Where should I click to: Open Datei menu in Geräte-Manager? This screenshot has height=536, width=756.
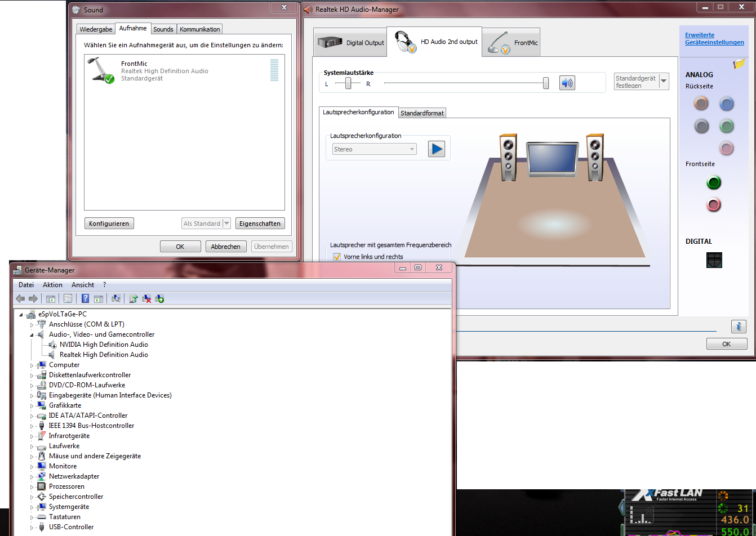[26, 285]
